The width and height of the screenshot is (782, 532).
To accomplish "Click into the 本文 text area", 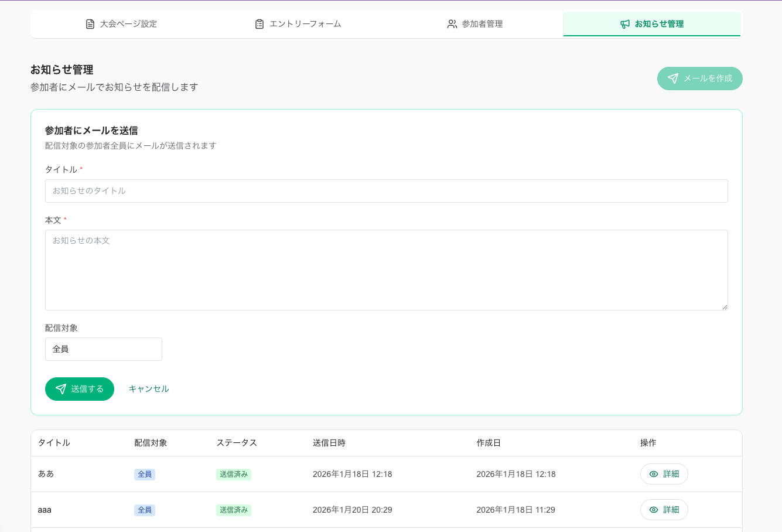I will [386, 270].
